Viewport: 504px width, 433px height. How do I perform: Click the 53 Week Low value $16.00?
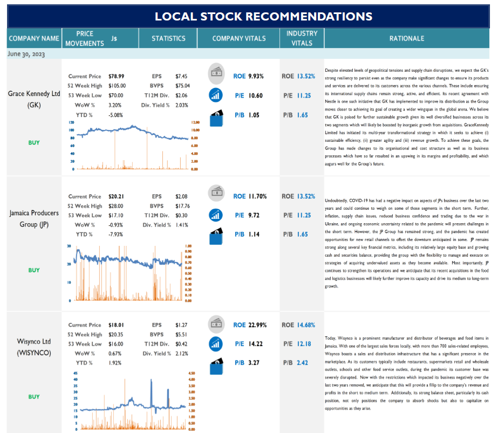[x=116, y=343]
